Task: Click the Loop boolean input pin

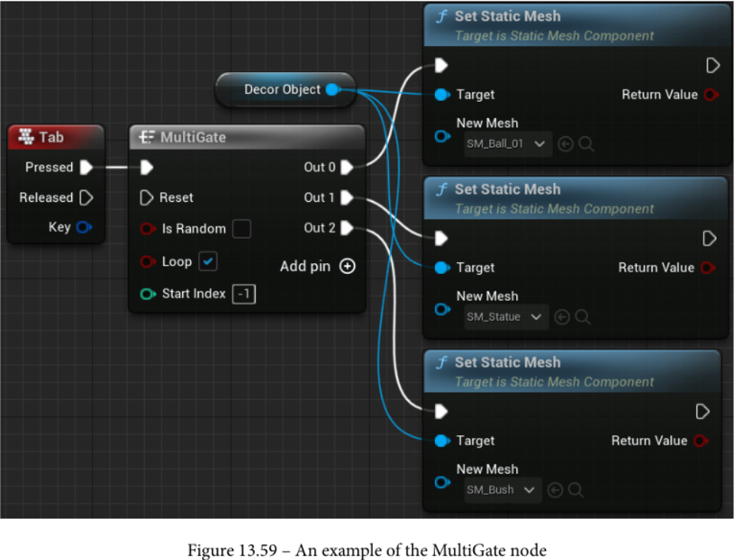Action: [x=148, y=262]
